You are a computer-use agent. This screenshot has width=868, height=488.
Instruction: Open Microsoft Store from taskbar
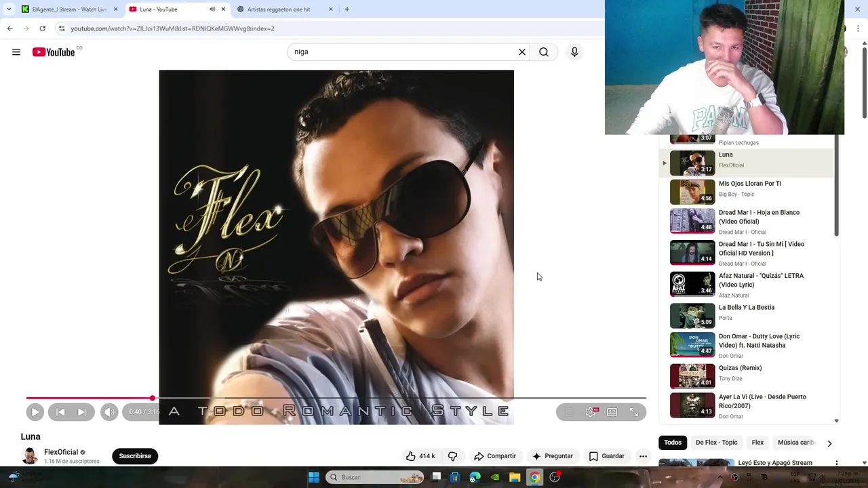(455, 477)
